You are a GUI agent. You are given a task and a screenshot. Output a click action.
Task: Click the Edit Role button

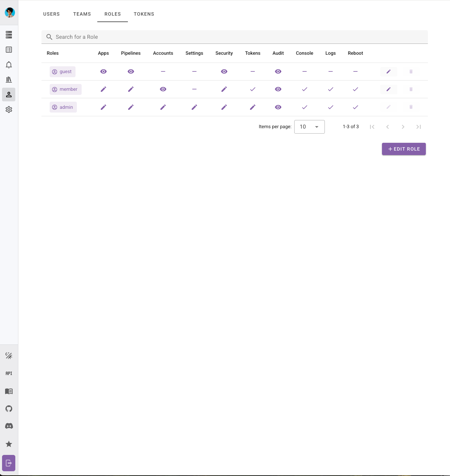pos(404,149)
